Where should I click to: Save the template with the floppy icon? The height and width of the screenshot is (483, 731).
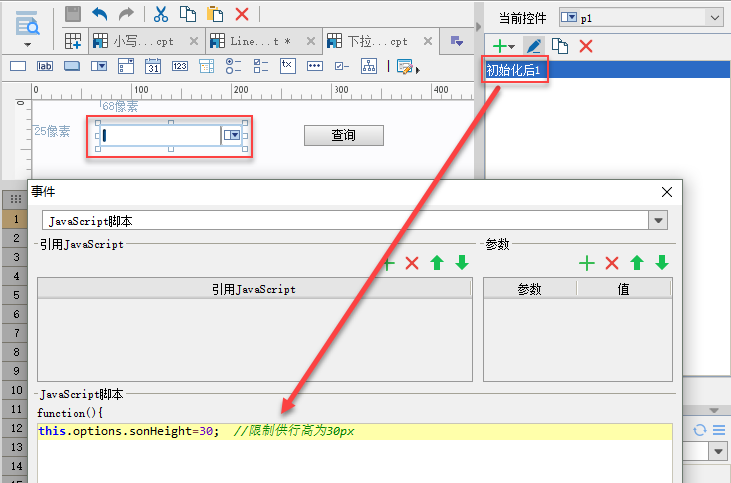(x=73, y=14)
